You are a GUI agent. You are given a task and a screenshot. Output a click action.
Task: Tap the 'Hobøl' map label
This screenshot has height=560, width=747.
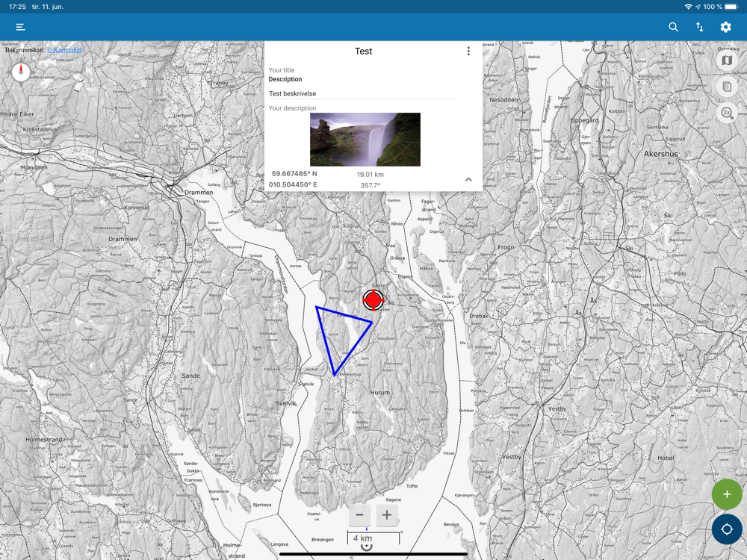click(x=666, y=458)
